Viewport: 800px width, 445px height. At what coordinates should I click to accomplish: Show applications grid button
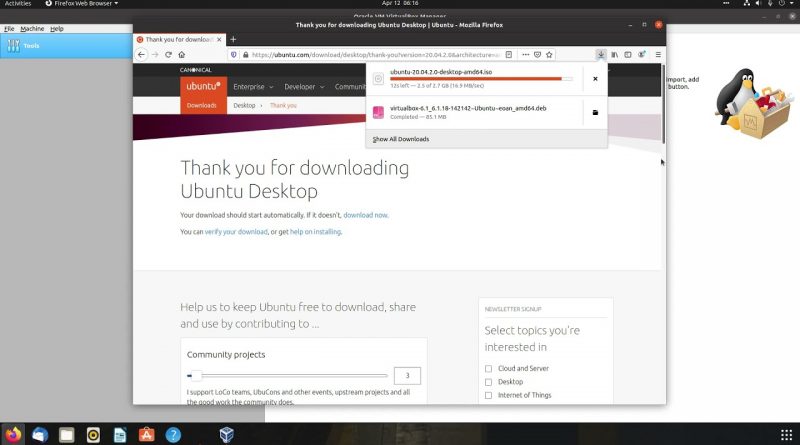click(786, 435)
